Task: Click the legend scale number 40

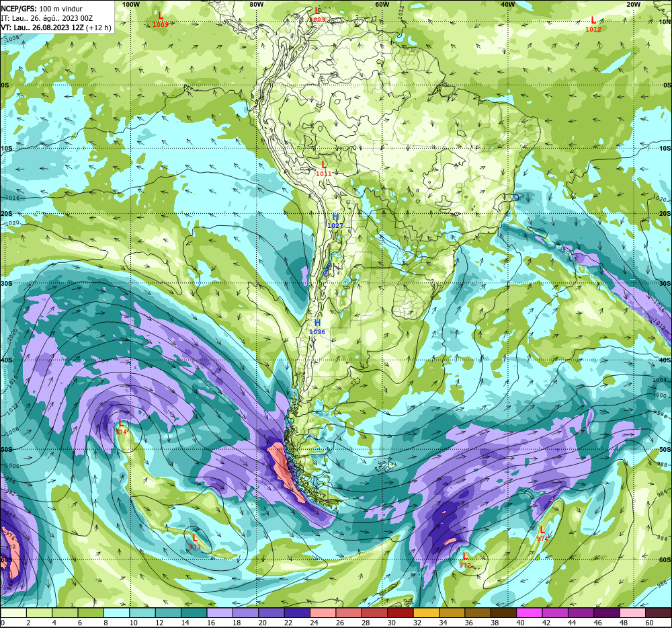Action: (520, 623)
